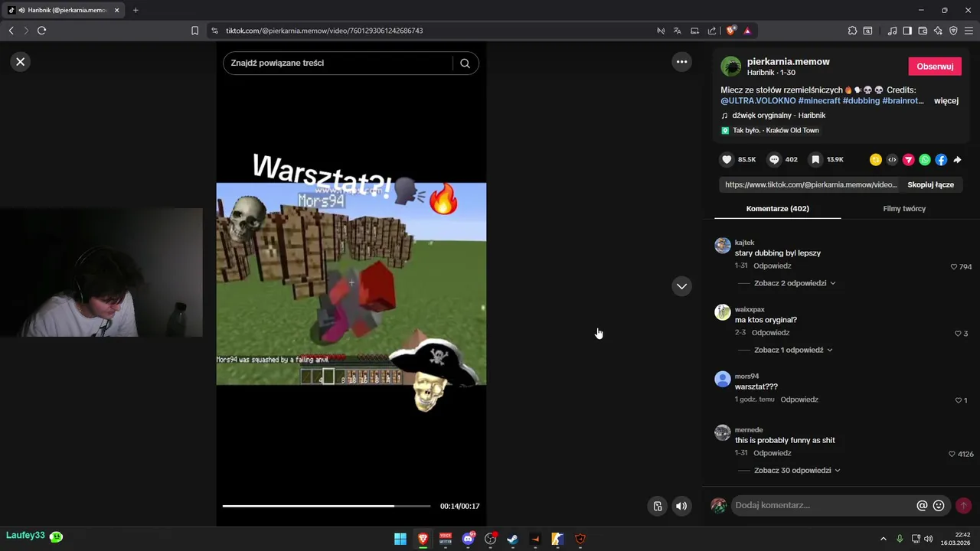Share video to Facebook
Screen dimensions: 980x551
coord(941,160)
